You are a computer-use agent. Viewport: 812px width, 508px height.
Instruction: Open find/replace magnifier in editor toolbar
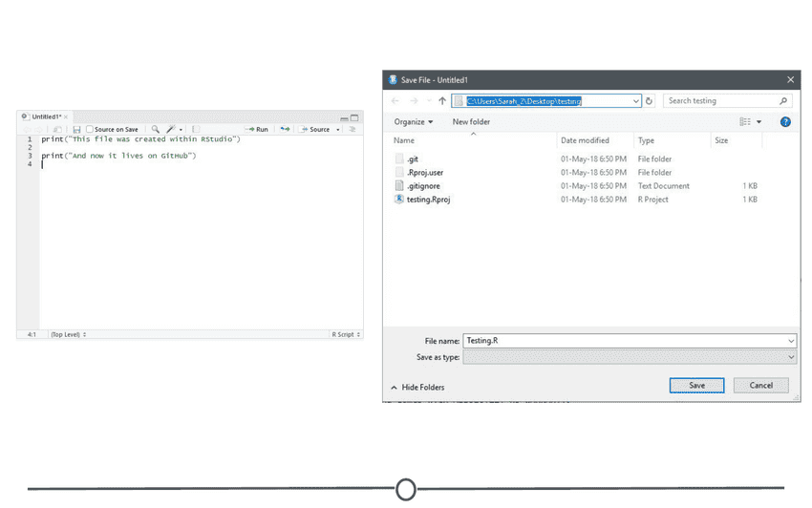(156, 129)
